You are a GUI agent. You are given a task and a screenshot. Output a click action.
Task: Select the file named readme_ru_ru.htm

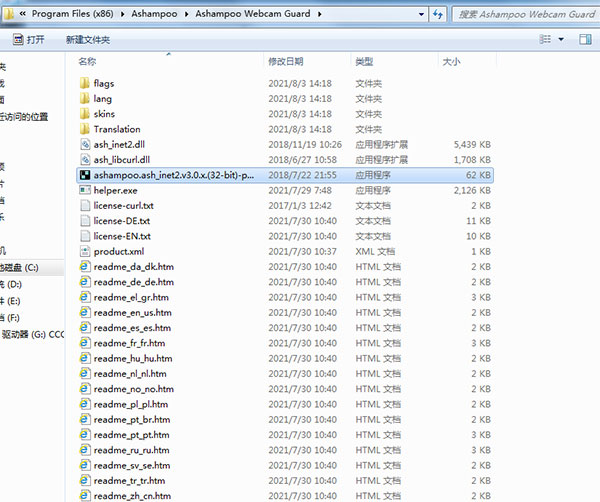(x=132, y=450)
